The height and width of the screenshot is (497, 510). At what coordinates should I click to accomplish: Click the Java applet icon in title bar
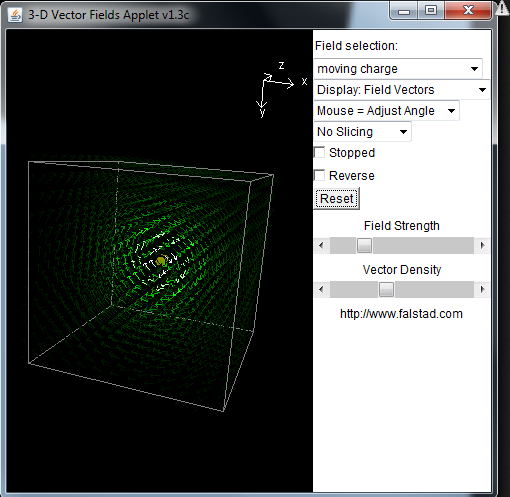(x=15, y=15)
